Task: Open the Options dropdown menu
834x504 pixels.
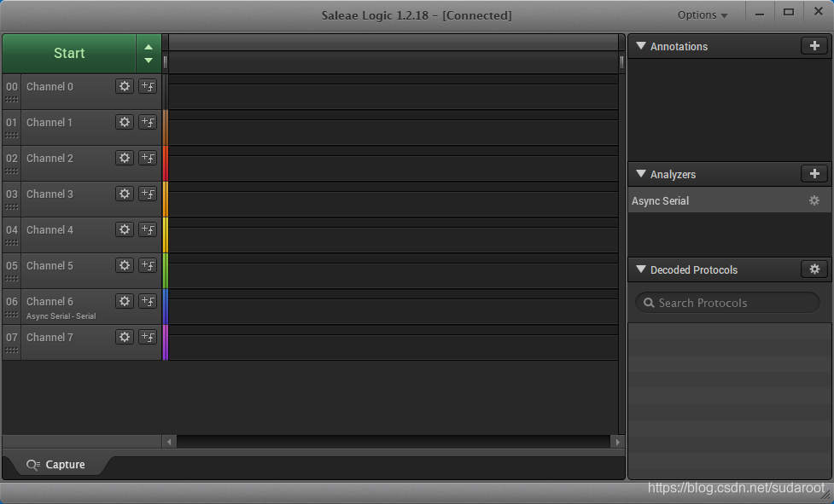Action: (x=702, y=14)
